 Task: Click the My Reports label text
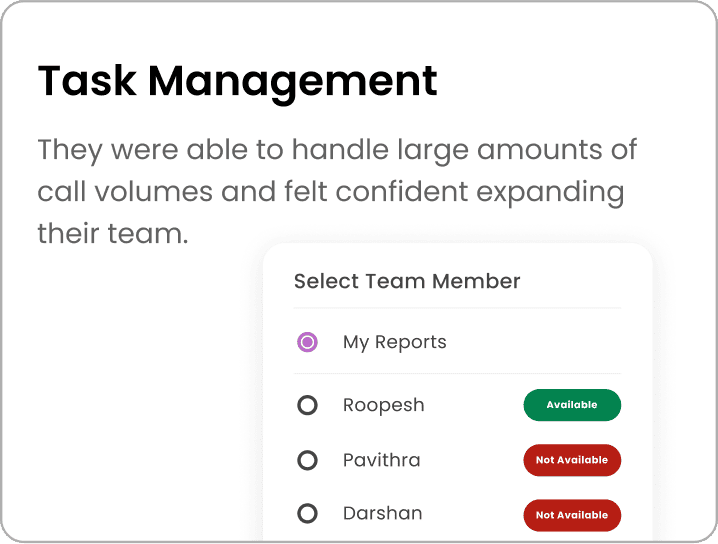(x=394, y=342)
